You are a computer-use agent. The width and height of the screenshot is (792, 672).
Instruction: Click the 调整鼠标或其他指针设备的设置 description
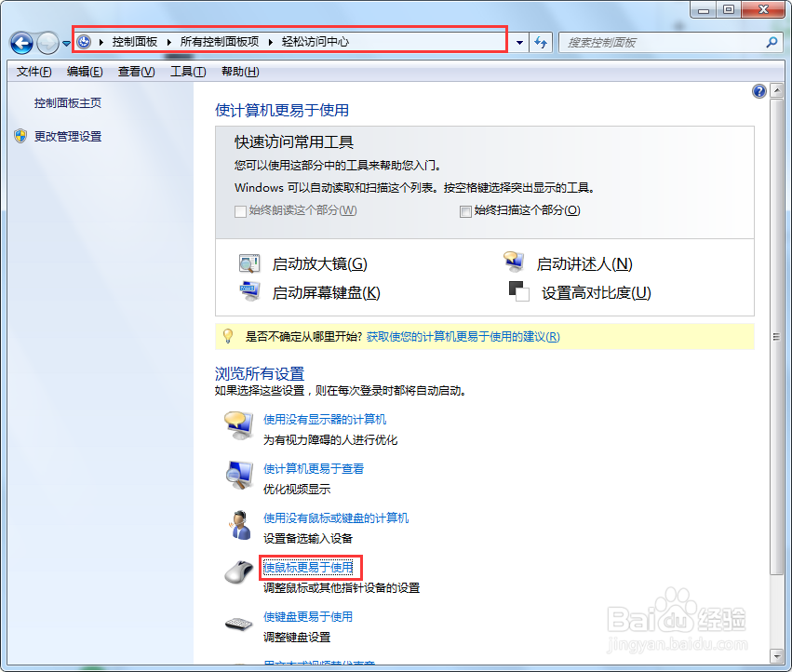coord(342,588)
